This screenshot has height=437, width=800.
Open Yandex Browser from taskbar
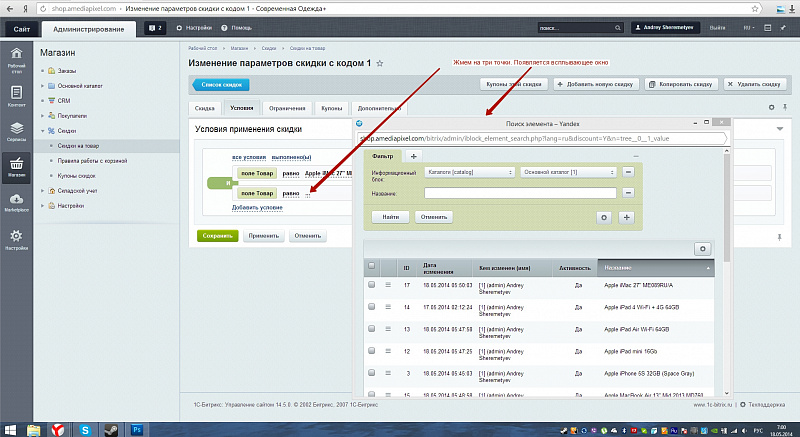pyautogui.click(x=58, y=430)
